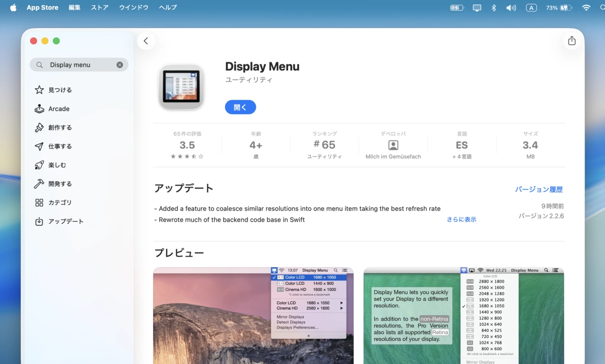View バージョン履歴 version history

pyautogui.click(x=539, y=189)
